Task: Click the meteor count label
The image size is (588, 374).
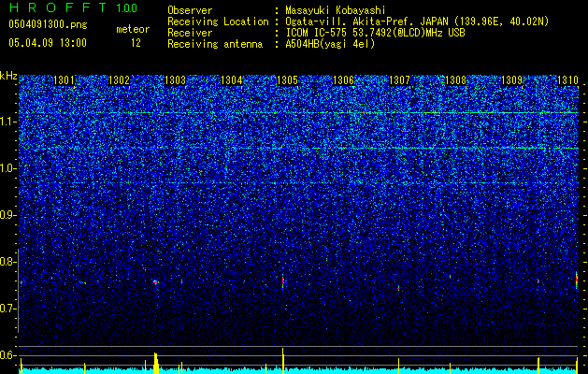Action: click(133, 29)
